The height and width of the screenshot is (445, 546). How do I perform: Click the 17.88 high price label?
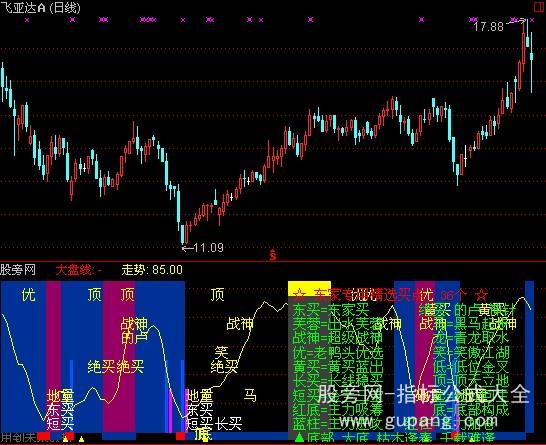(x=489, y=26)
